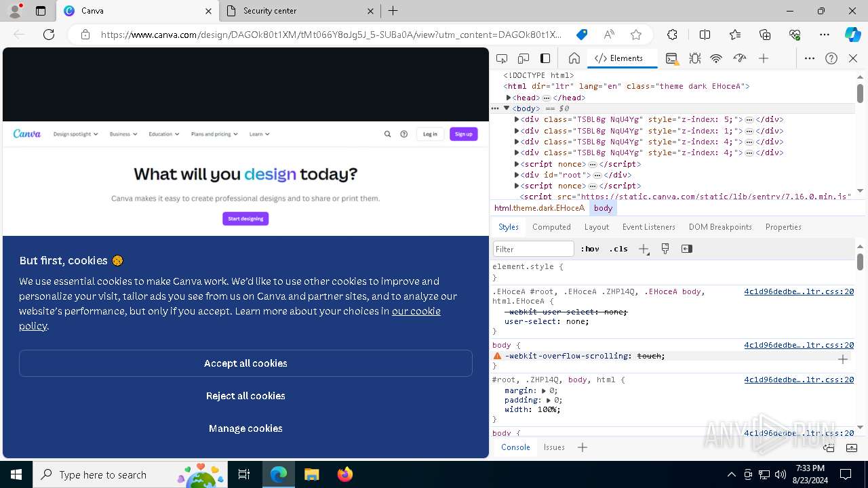Open File Explorer from the taskbar
This screenshot has height=488, width=868.
click(311, 474)
